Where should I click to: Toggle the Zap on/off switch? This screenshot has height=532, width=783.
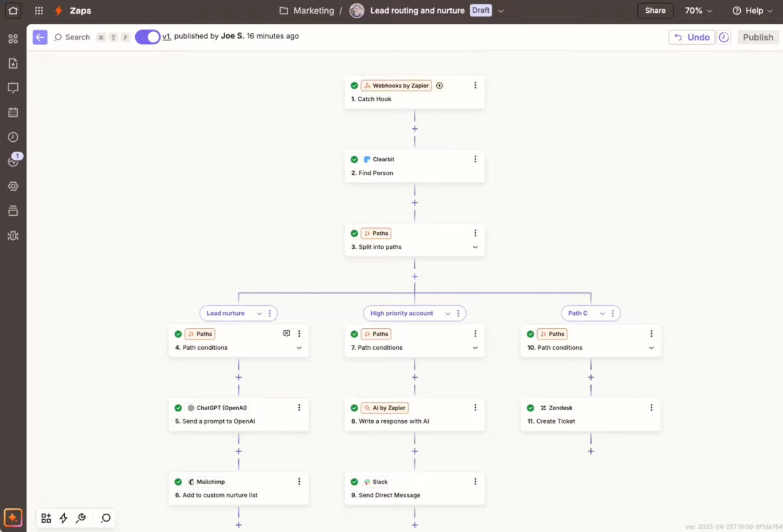[x=147, y=37]
